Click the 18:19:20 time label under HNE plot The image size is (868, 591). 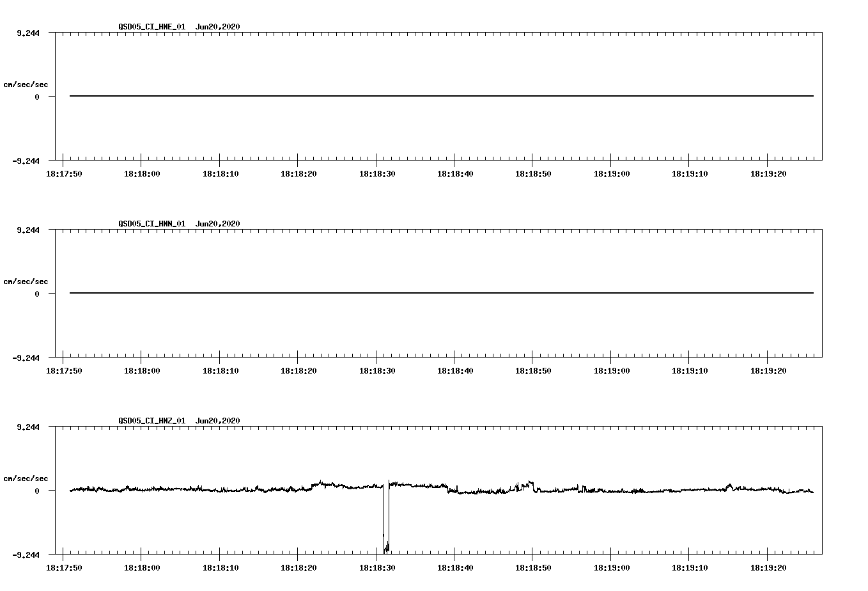click(768, 174)
